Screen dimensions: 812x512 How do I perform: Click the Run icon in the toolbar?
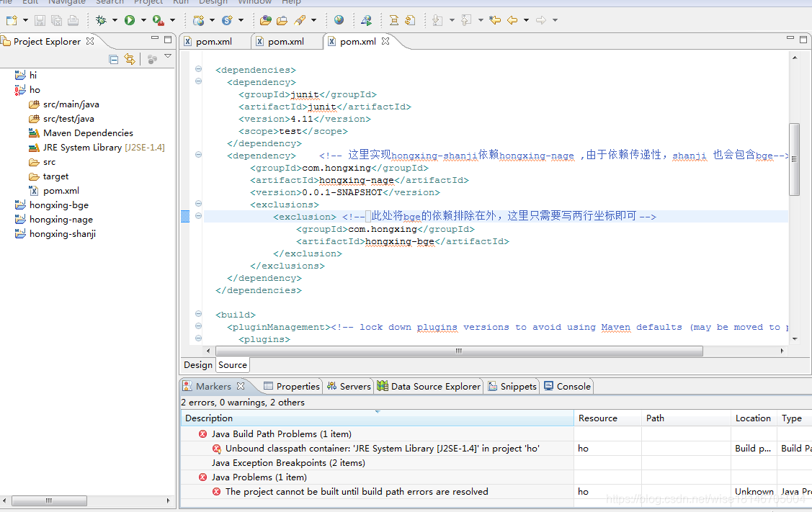pyautogui.click(x=129, y=20)
